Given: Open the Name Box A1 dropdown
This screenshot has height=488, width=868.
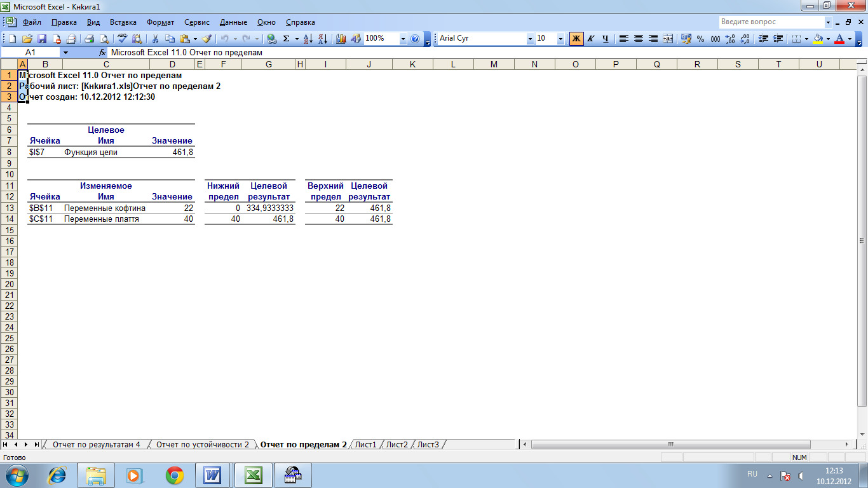Looking at the screenshot, I should [x=65, y=53].
